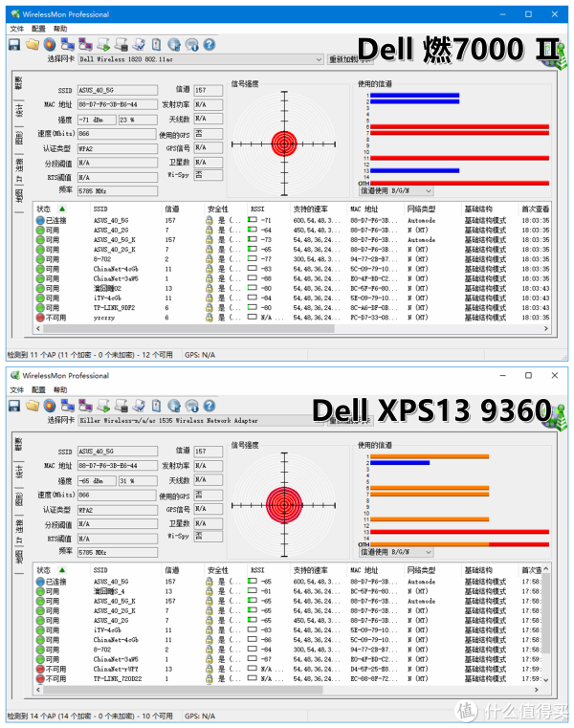The image size is (574, 728).
Task: Click horizontal scrollbar in upper window list
Action: (x=188, y=328)
